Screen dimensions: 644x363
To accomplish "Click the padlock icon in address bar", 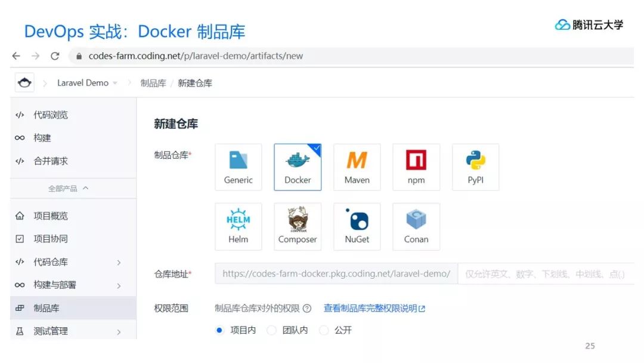I will pyautogui.click(x=79, y=56).
